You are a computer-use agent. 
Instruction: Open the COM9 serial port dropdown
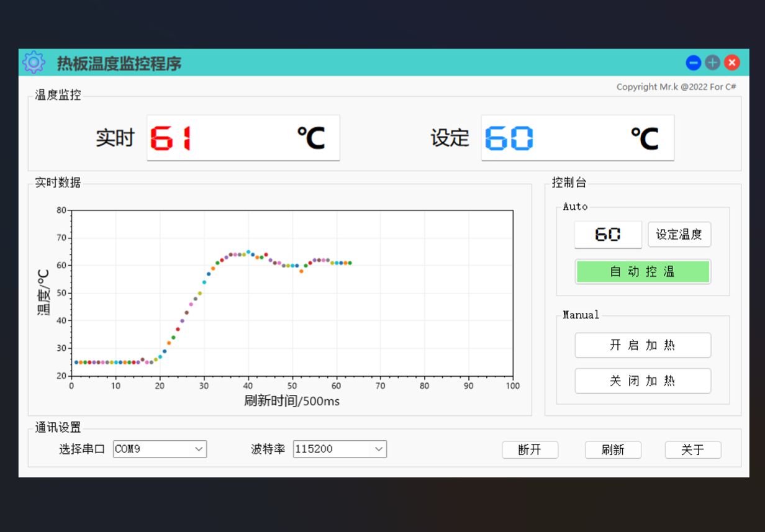(x=160, y=449)
